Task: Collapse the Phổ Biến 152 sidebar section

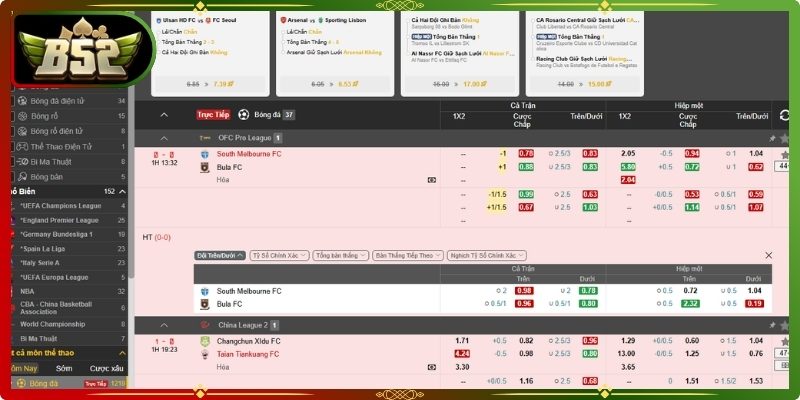Action: point(122,191)
